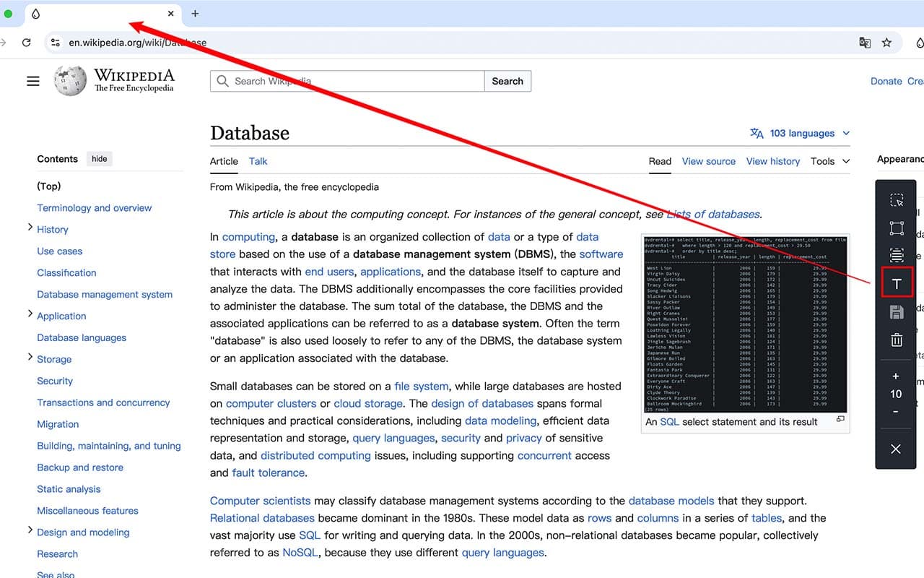The image size is (924, 578).
Task: Click the floppy disk save icon
Action: coord(896,312)
